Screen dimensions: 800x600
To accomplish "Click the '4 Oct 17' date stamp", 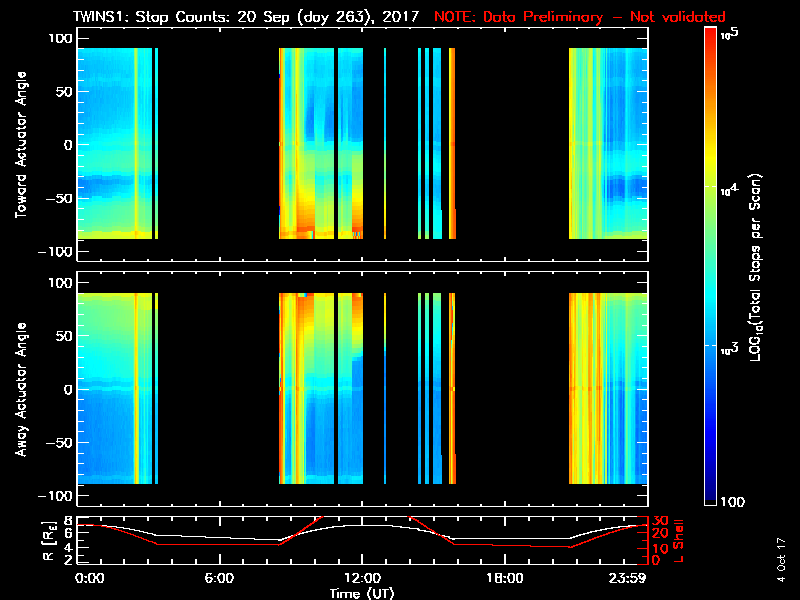I will [x=781, y=560].
